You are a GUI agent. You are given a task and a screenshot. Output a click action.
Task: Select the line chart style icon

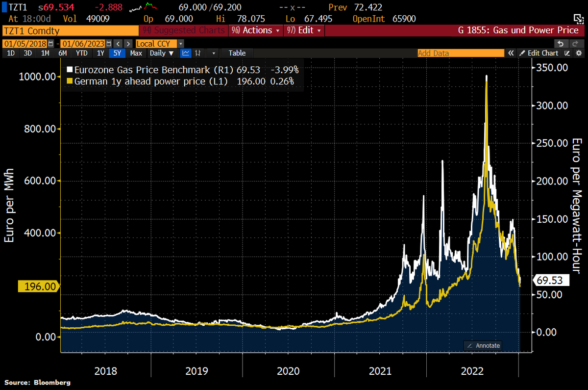coord(185,53)
